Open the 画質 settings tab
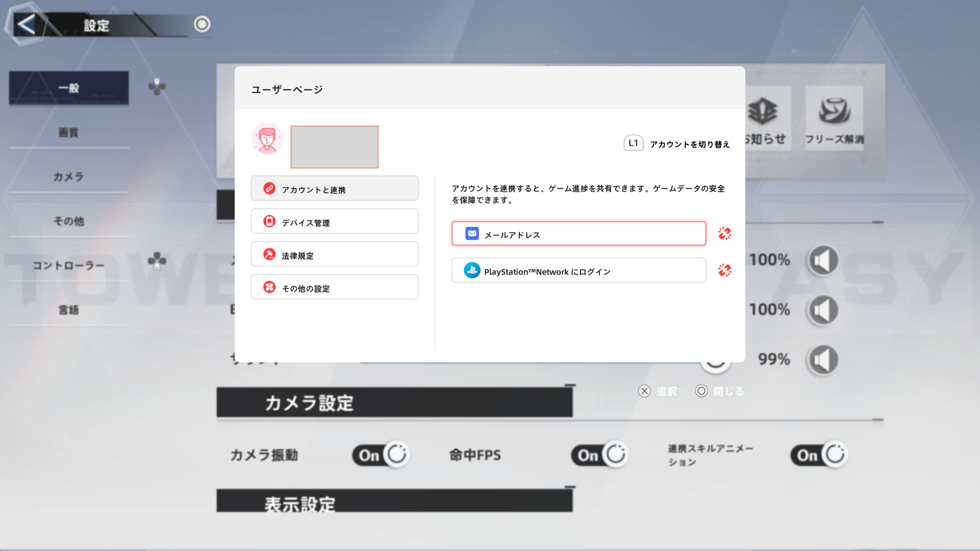This screenshot has height=551, width=980. tap(69, 132)
